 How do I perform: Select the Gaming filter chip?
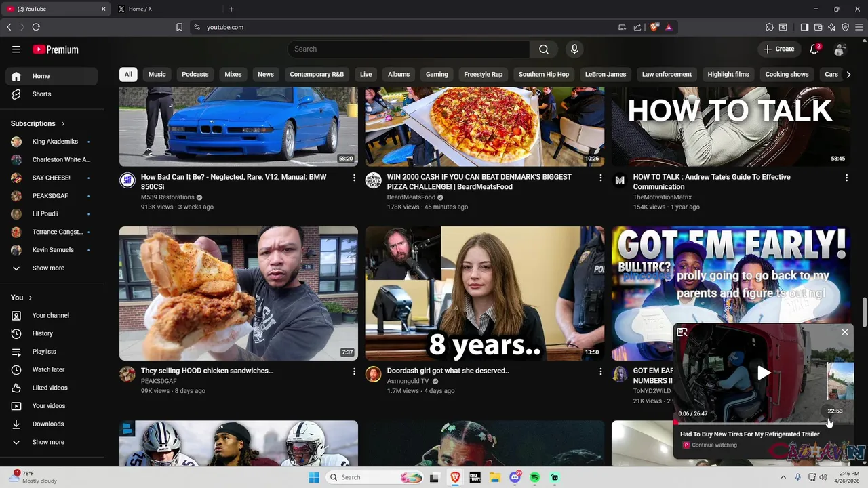437,75
